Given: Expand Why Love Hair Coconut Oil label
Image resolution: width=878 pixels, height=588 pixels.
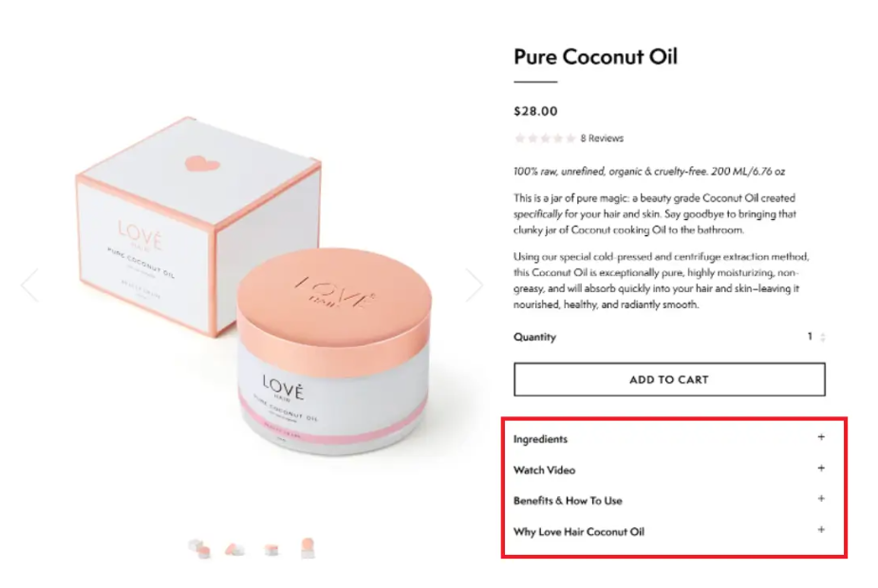Looking at the screenshot, I should click(579, 532).
